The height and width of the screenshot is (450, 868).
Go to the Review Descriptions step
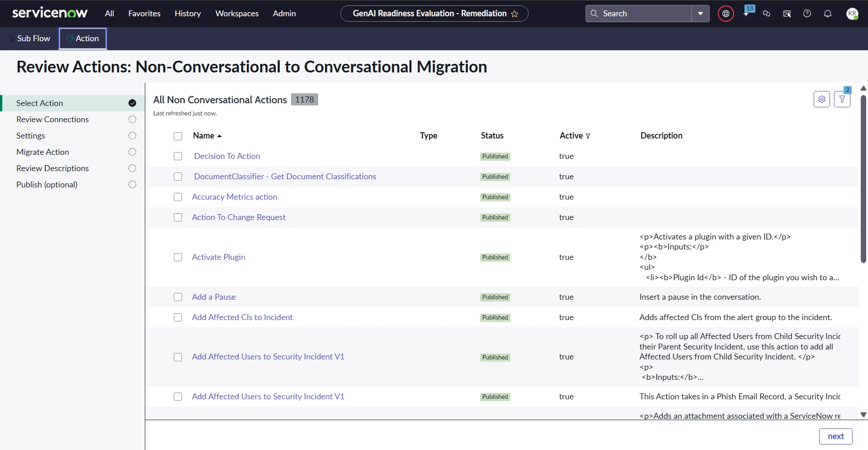(x=52, y=168)
